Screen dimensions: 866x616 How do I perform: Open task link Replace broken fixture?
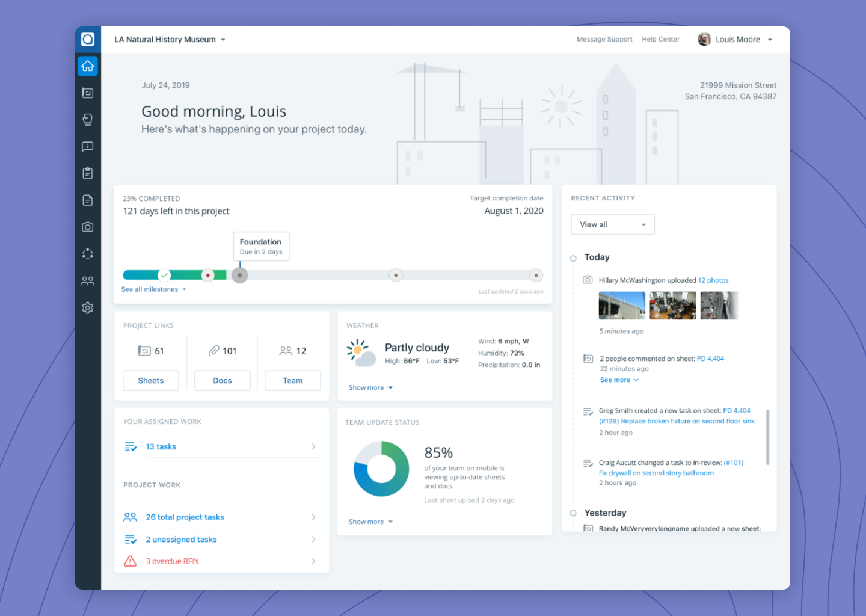pyautogui.click(x=677, y=422)
